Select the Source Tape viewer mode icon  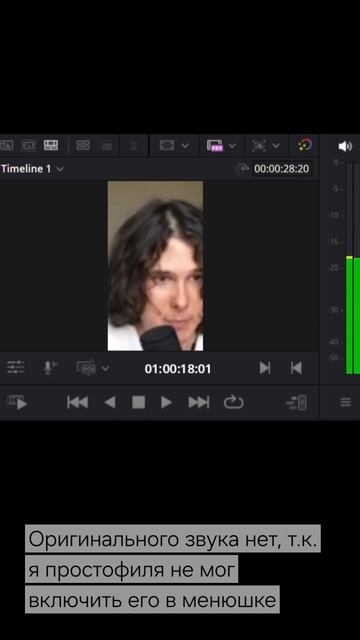point(29,145)
